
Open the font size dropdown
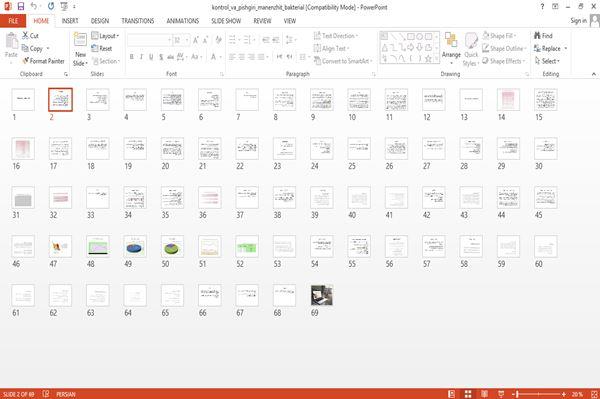187,40
